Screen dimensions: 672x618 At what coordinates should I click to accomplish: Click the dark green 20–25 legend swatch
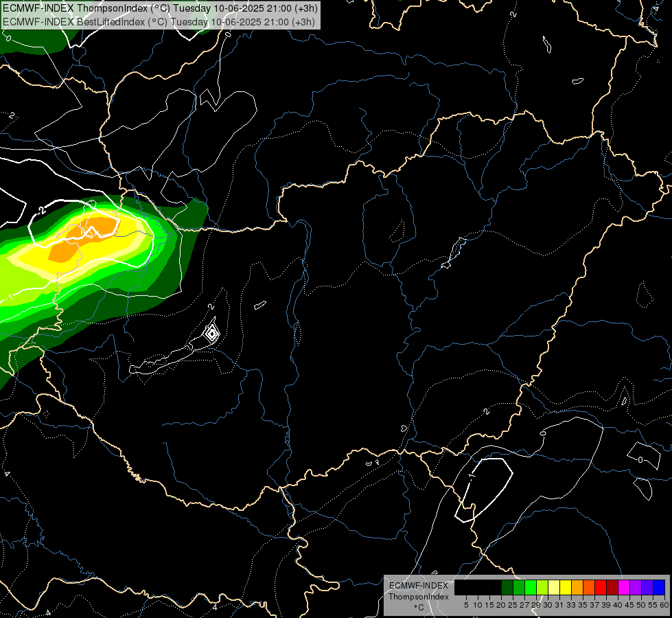click(x=507, y=587)
